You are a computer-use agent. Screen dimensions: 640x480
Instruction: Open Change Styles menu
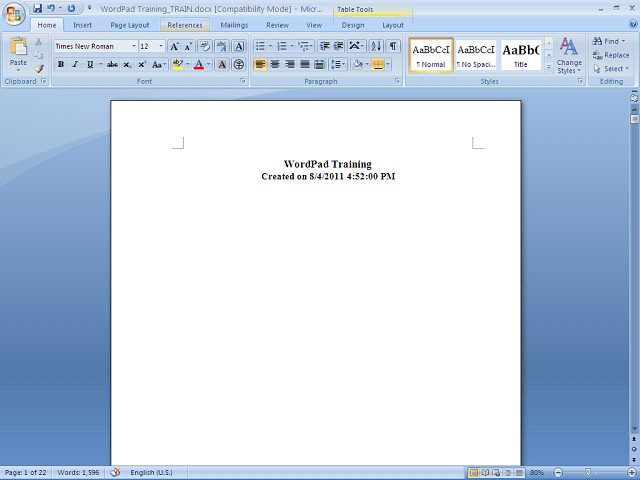[x=569, y=56]
